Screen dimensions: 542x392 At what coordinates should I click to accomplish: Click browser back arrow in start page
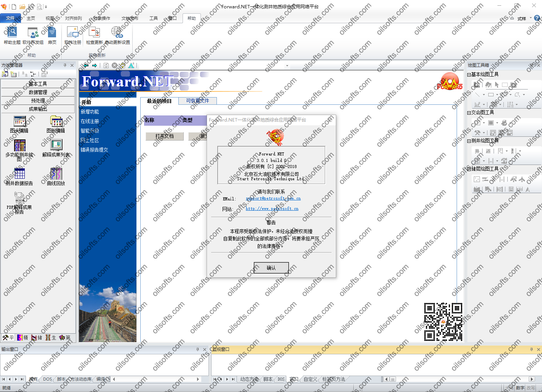coord(86,66)
